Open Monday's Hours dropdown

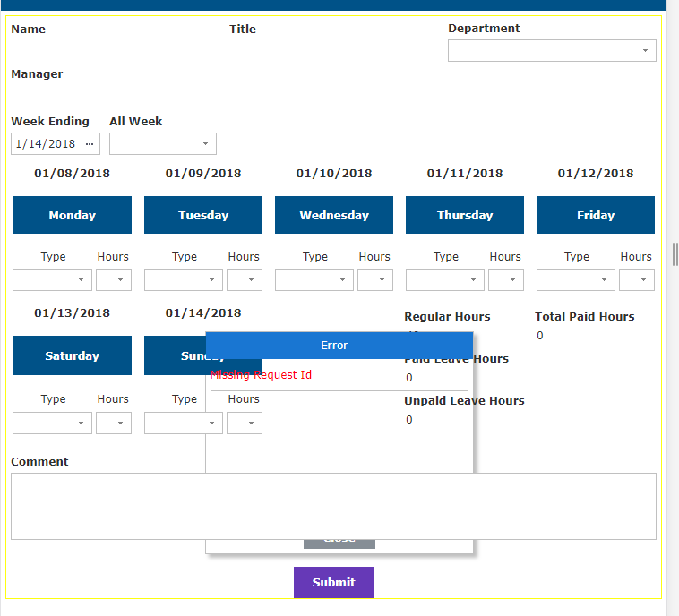(x=114, y=280)
